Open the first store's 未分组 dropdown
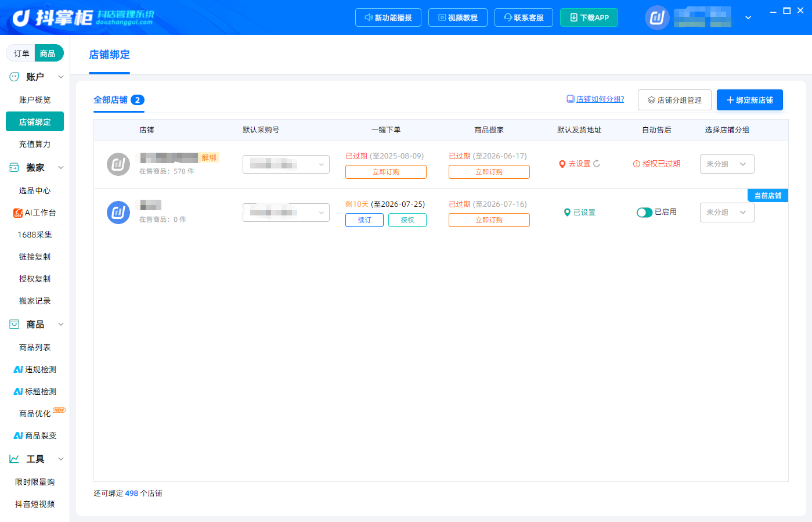 tap(727, 164)
